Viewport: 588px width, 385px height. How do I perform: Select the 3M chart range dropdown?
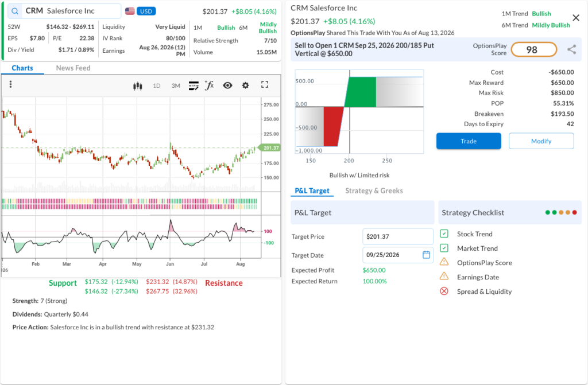176,86
